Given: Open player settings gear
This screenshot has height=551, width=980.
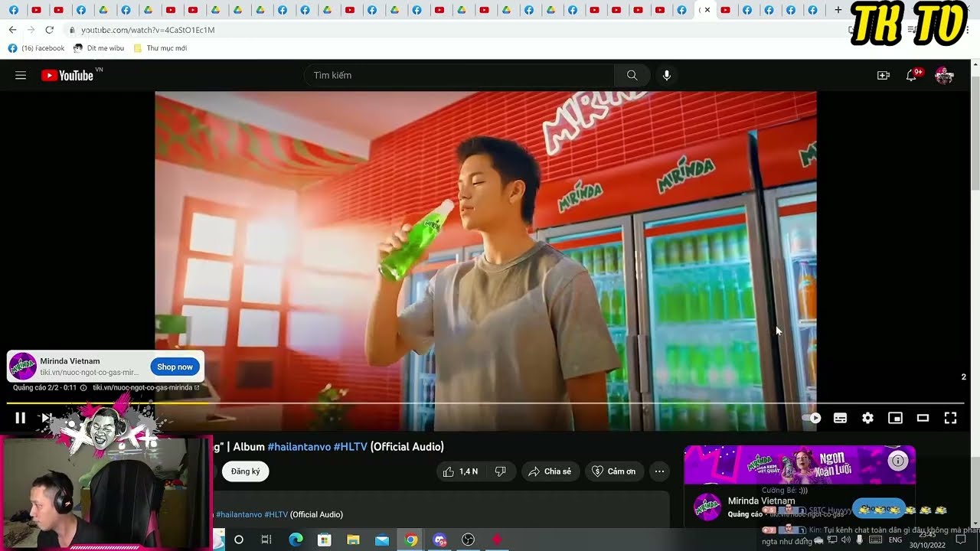Looking at the screenshot, I should (x=867, y=418).
